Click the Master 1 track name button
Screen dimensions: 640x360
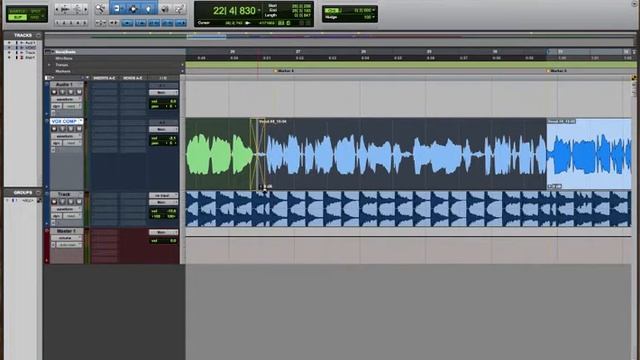(x=66, y=231)
